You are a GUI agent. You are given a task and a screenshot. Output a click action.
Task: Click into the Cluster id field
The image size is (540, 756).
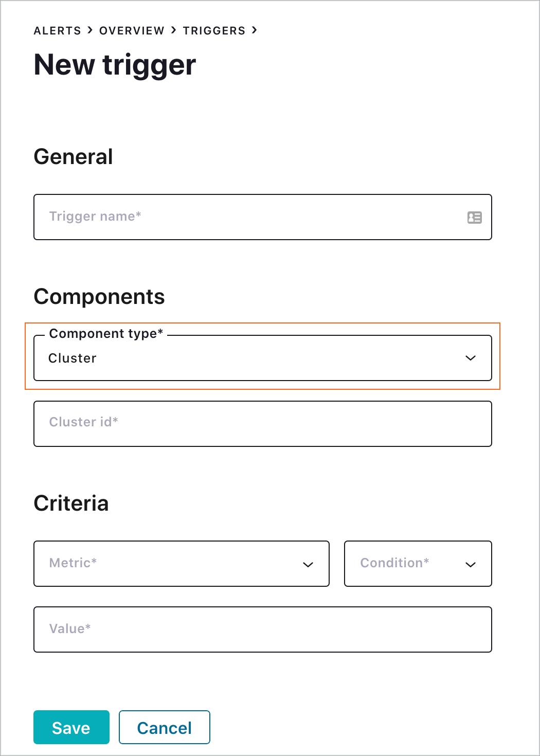coord(262,424)
